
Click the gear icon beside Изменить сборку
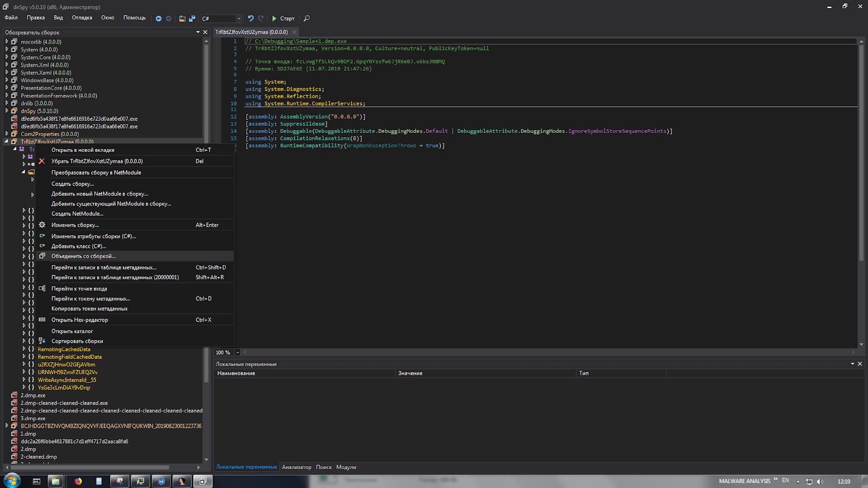42,225
